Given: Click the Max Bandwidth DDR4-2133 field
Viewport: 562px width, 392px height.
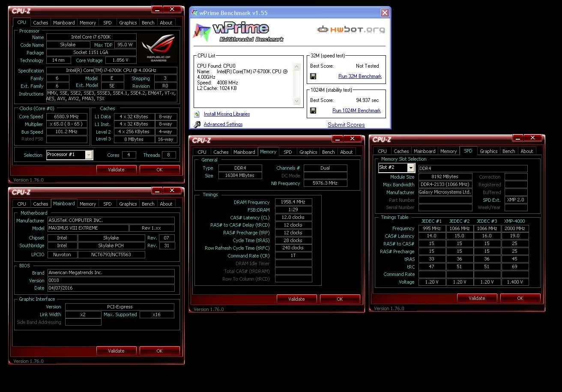Looking at the screenshot, I should click(x=445, y=185).
